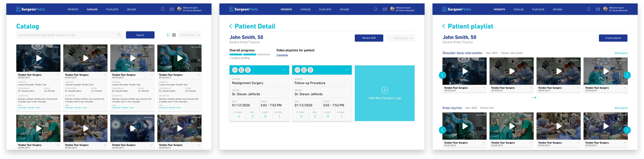Switch Catalog to list view
This screenshot has height=159, width=644.
169,35
